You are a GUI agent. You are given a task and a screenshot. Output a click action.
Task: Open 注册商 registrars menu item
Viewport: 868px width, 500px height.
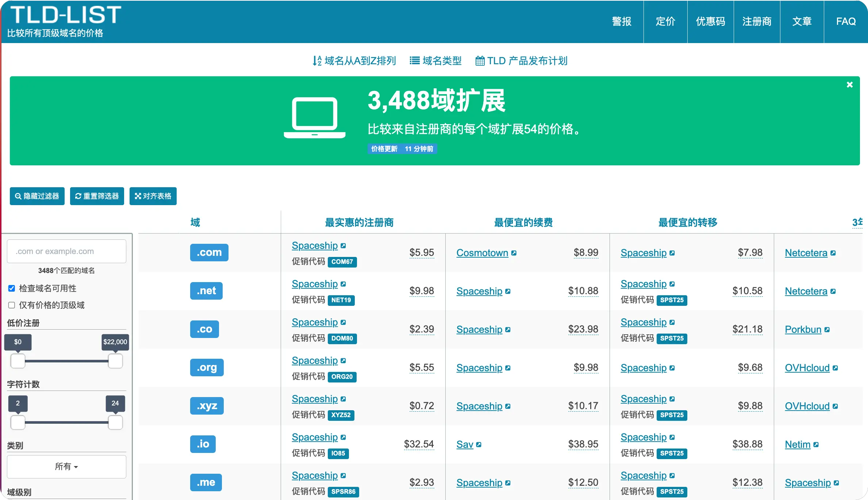757,22
